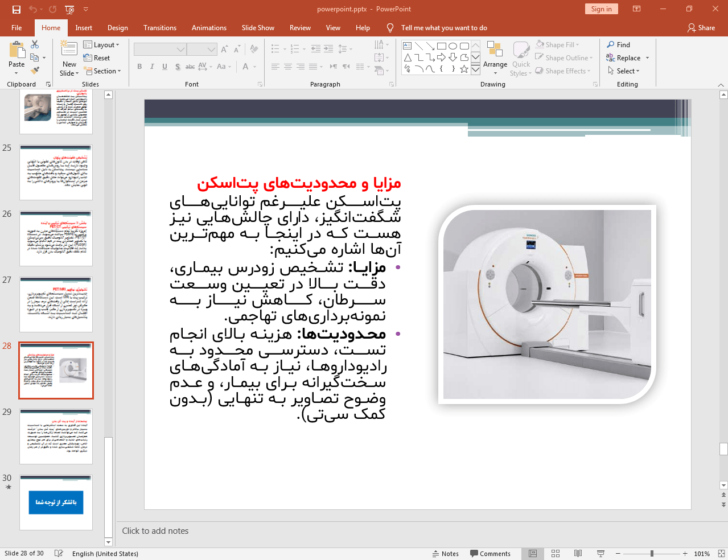This screenshot has width=728, height=560.
Task: Click zoom out minus button
Action: (x=618, y=554)
